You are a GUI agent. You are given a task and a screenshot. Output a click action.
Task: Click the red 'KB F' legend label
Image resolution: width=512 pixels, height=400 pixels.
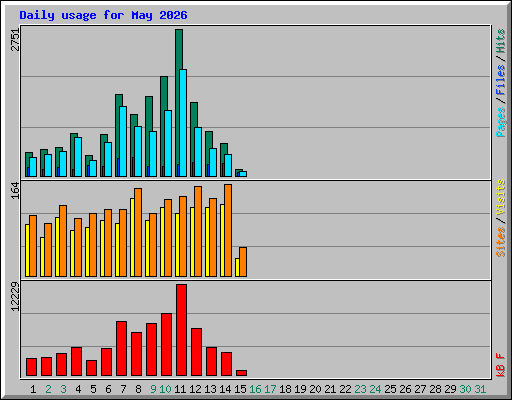click(501, 365)
